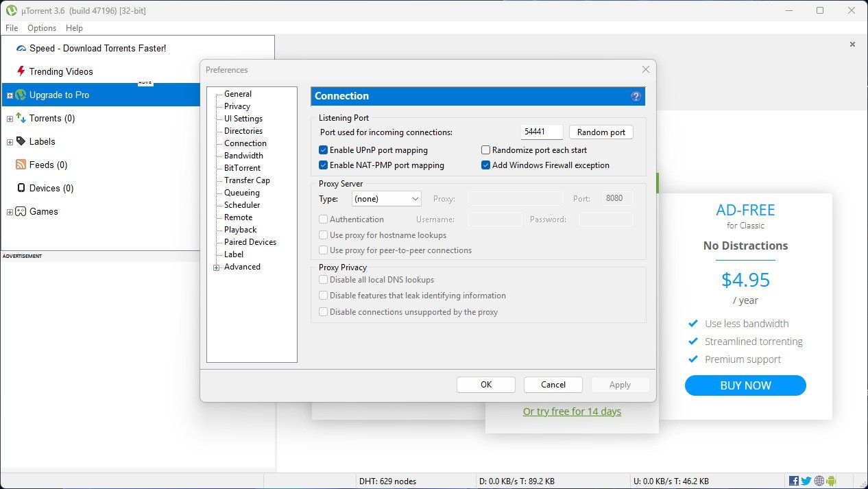Open the Connection help question mark icon
This screenshot has width=868, height=489.
[636, 97]
